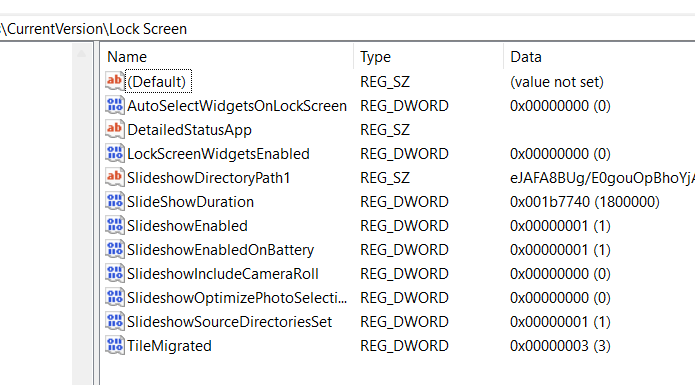Click data value of the AutoSelectWidgetsOnLockScreen row
The height and width of the screenshot is (385, 695).
point(560,106)
